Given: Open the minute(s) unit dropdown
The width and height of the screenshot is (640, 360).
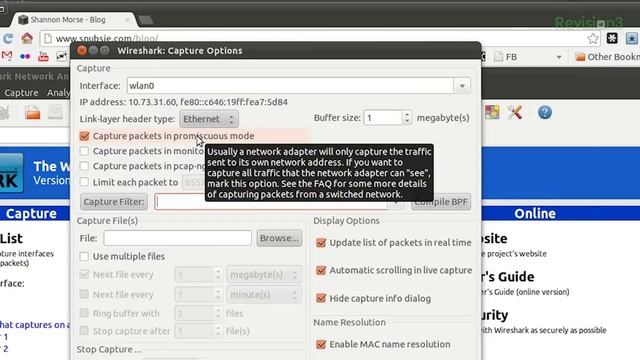Looking at the screenshot, I should click(x=264, y=294).
